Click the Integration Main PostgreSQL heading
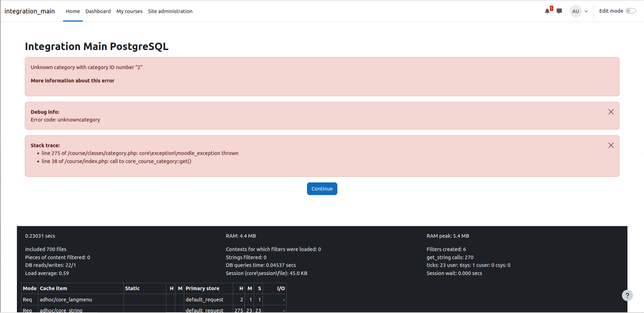 97,46
